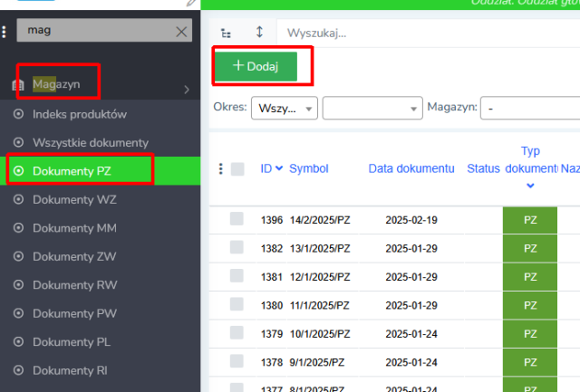
Task: Add a new document with Dodaj button
Action: (256, 66)
